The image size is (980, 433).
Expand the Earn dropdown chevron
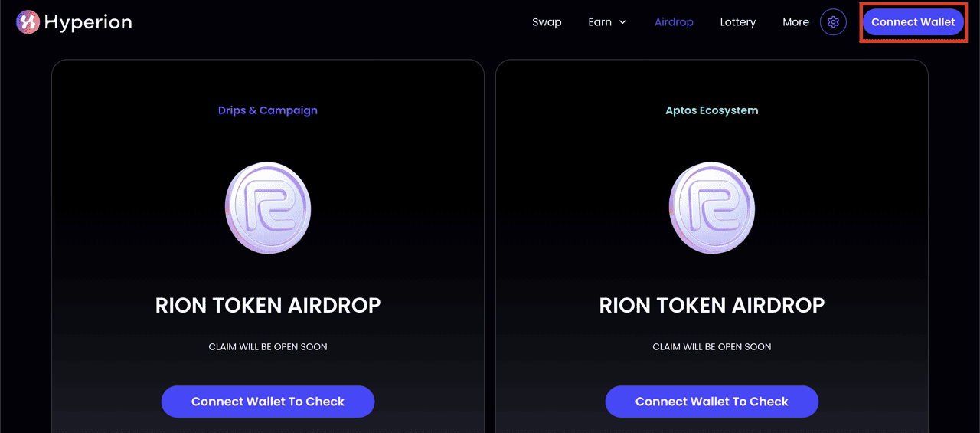coord(622,22)
